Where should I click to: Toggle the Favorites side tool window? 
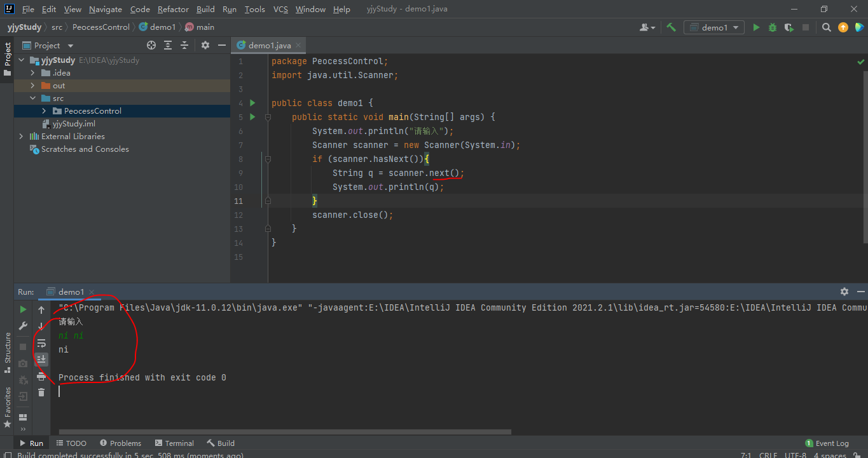[x=7, y=407]
